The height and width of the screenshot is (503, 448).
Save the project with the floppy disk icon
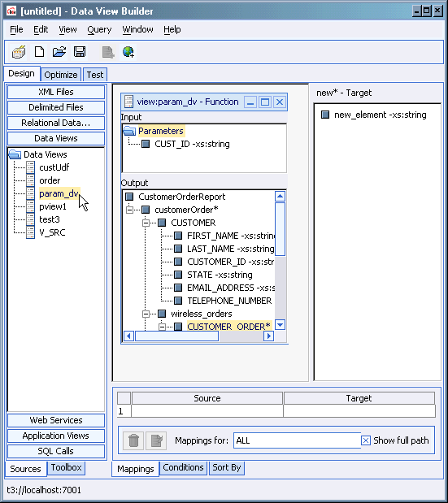point(79,52)
